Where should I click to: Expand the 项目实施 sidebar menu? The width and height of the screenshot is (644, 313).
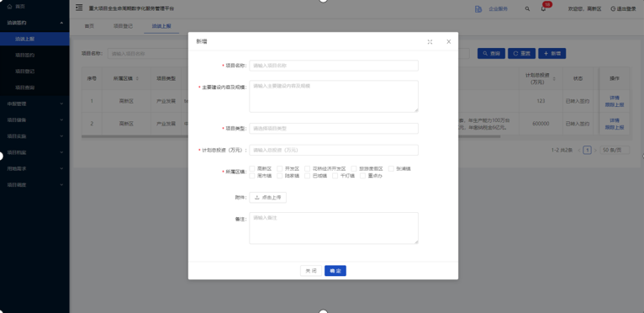[x=34, y=136]
